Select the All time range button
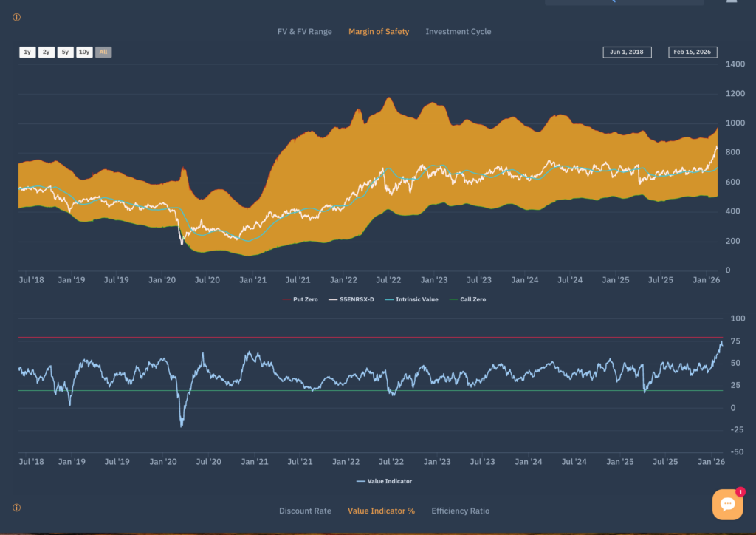This screenshot has width=756, height=535. pyautogui.click(x=103, y=52)
